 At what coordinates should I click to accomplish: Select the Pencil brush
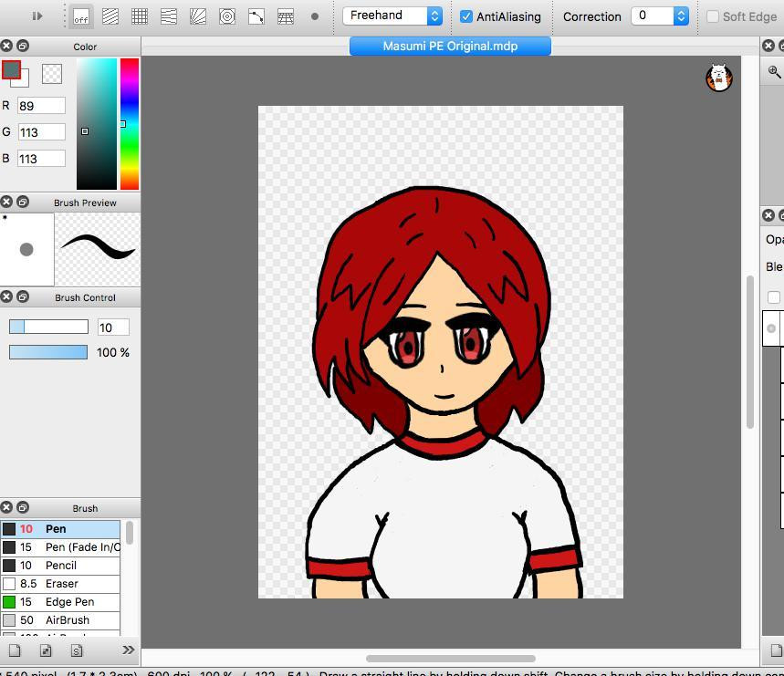[60, 566]
